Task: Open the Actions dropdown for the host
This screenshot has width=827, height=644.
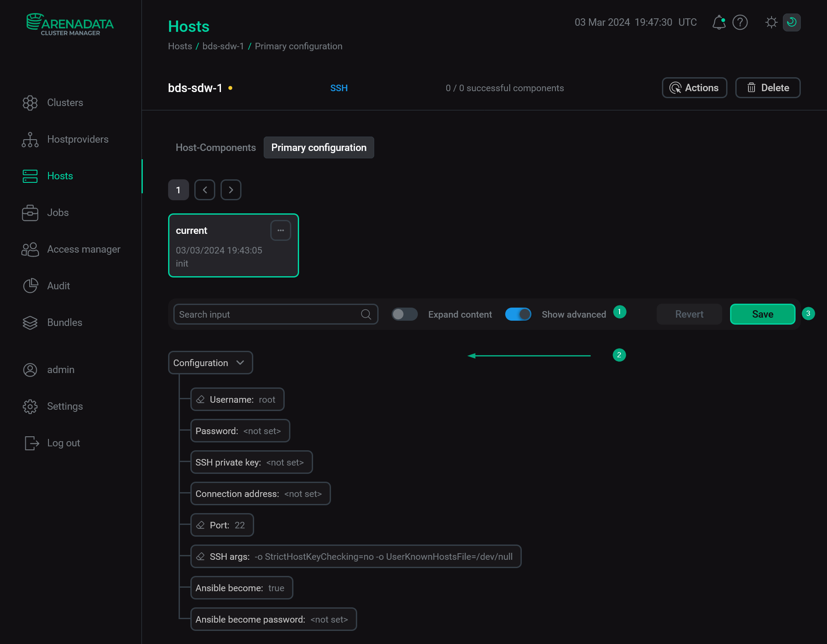Action: [x=694, y=88]
